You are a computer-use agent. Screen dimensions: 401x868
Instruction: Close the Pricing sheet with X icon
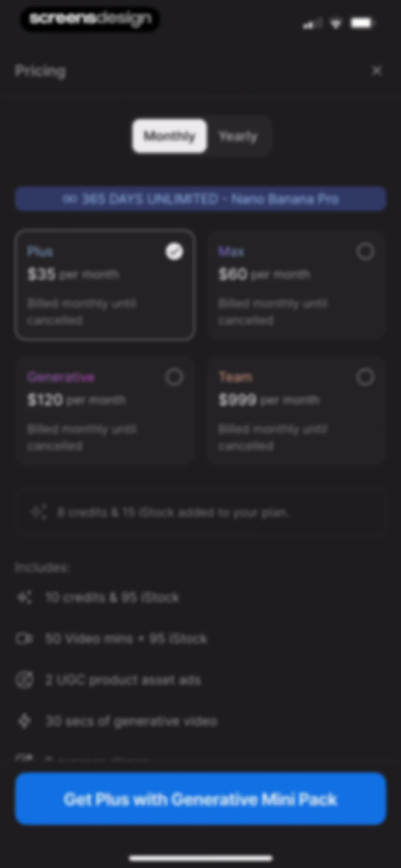coord(376,71)
